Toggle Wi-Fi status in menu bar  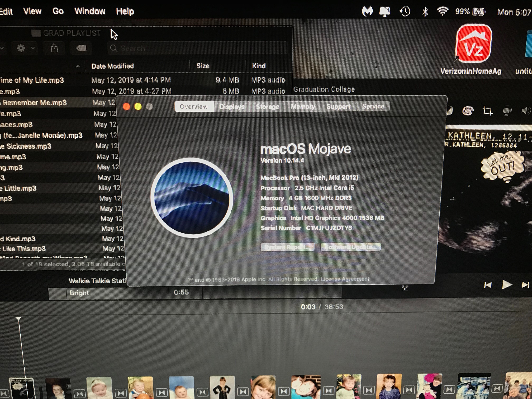pyautogui.click(x=442, y=11)
